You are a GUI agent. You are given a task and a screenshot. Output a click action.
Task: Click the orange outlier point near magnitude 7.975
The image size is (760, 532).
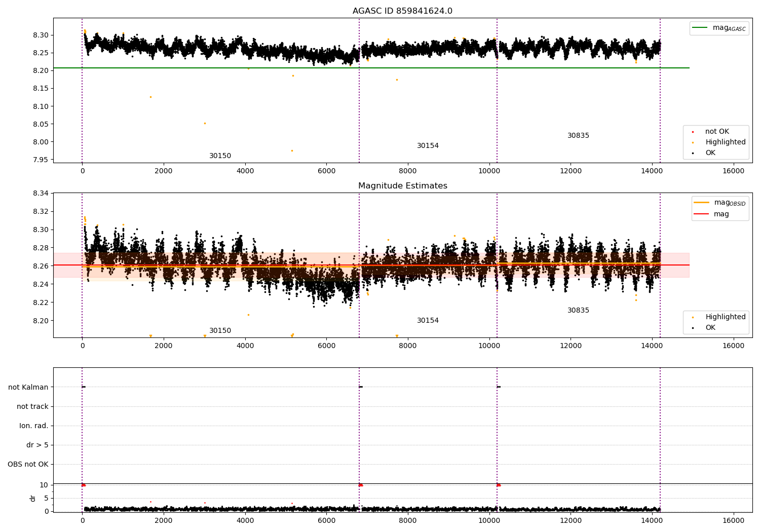(x=292, y=150)
